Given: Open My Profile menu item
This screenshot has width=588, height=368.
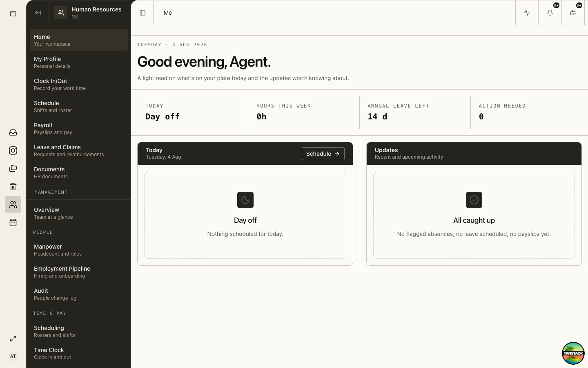Looking at the screenshot, I should (79, 62).
